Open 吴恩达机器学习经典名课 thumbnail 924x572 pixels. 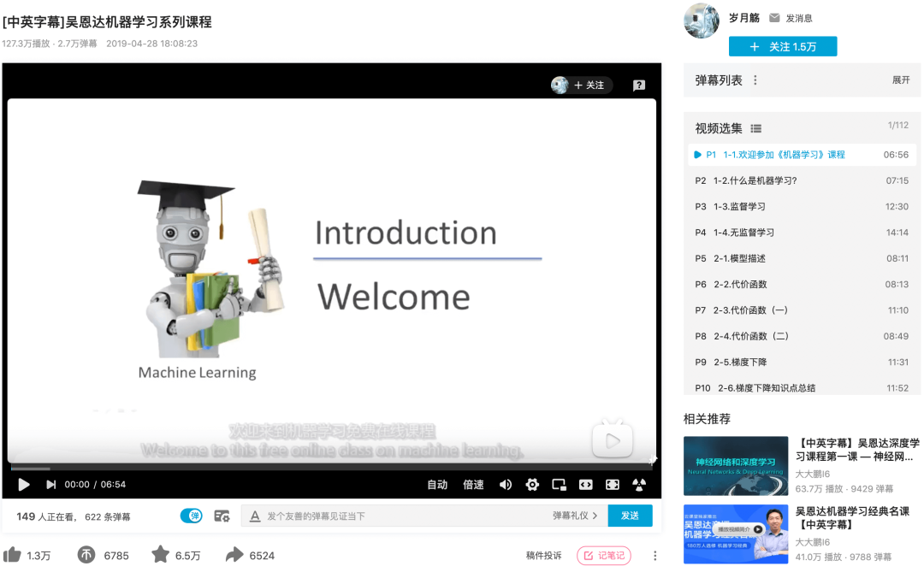click(x=736, y=534)
